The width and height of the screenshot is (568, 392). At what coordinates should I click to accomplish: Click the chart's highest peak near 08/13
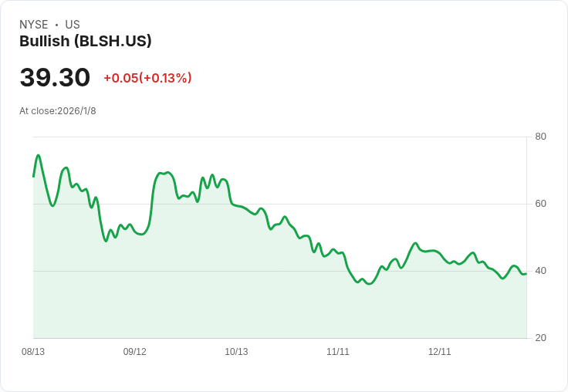pyautogui.click(x=39, y=155)
